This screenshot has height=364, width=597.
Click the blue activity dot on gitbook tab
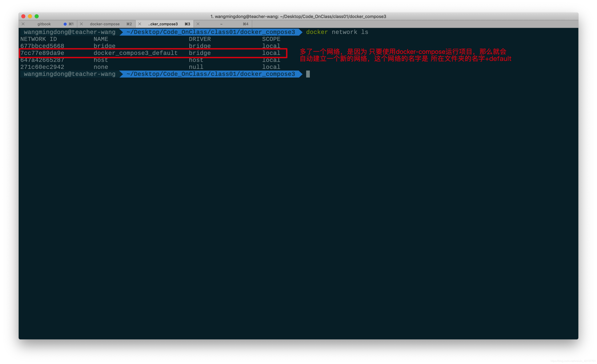point(65,24)
